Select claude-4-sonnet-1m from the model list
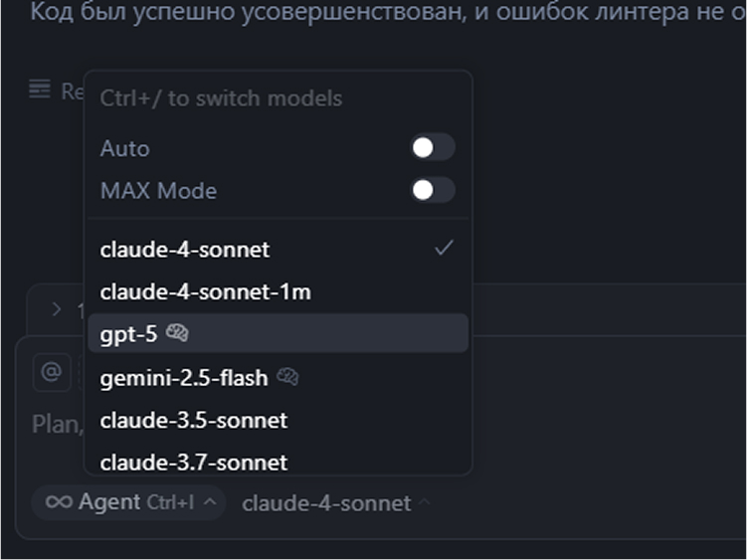This screenshot has width=747, height=560. 205,292
